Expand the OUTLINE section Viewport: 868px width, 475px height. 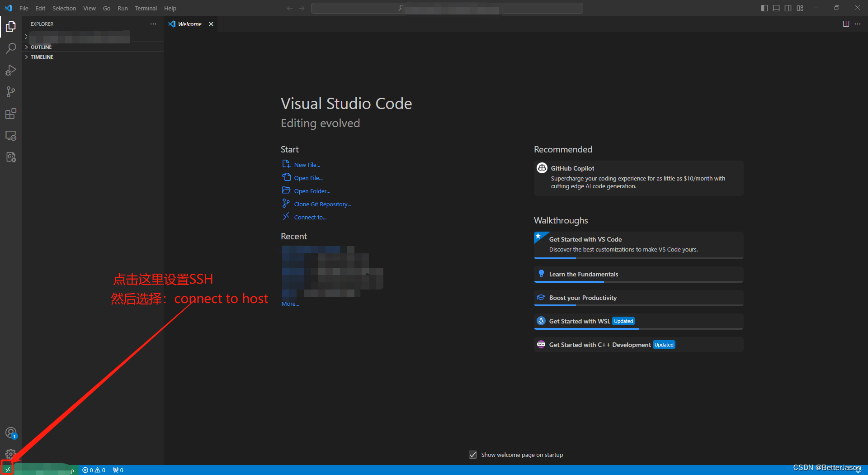(93, 47)
